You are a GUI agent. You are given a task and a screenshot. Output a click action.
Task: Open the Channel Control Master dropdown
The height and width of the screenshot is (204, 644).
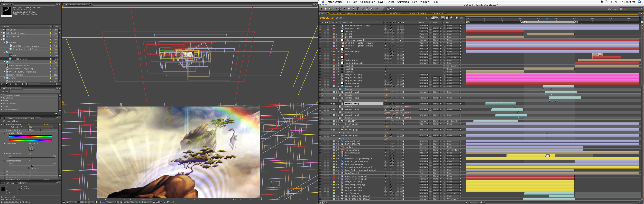pos(35,130)
